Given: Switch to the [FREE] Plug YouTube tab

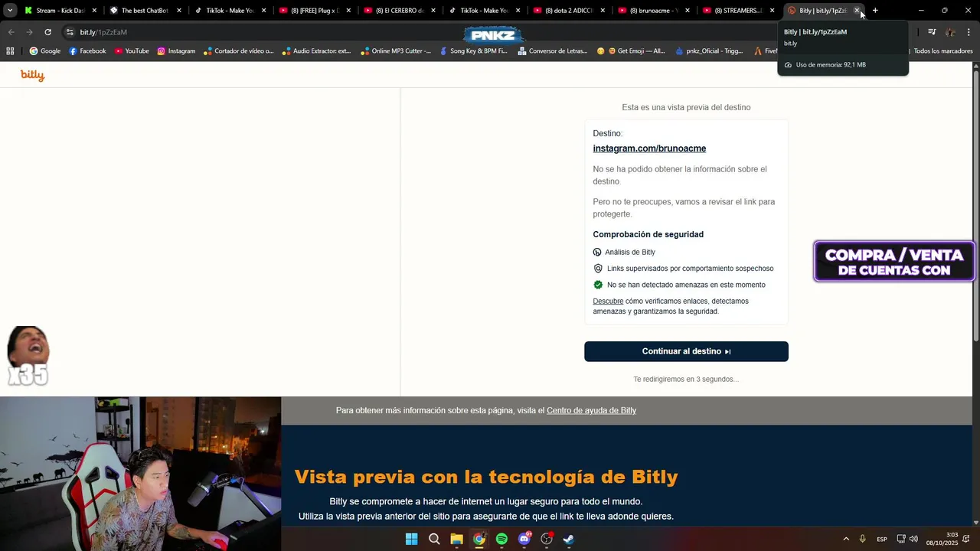Looking at the screenshot, I should [x=314, y=11].
